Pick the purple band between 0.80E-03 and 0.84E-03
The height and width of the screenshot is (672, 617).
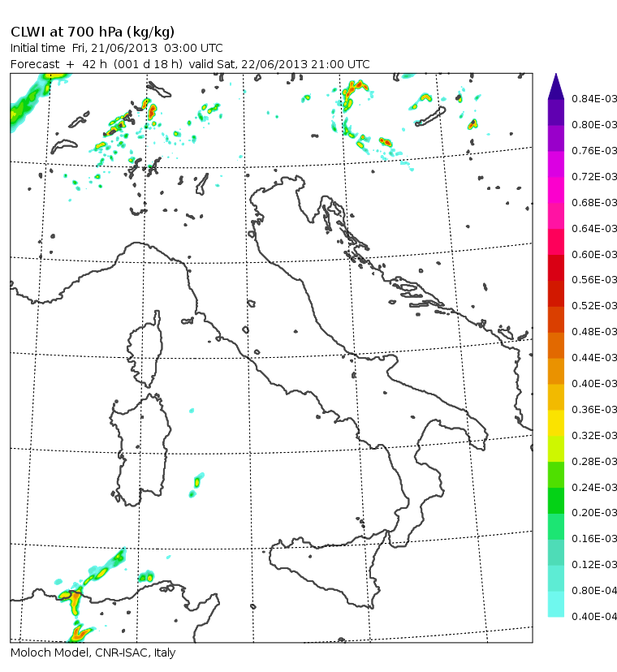coord(556,112)
